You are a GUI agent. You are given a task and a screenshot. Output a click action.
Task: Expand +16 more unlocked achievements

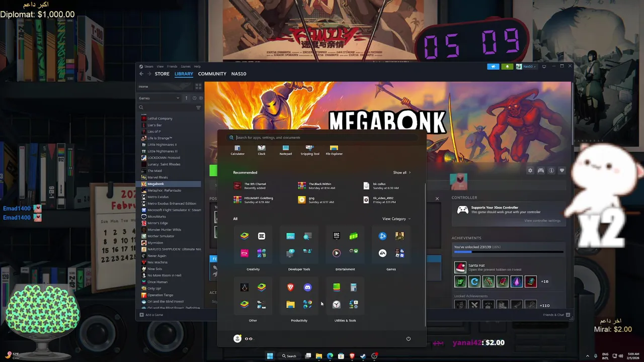544,282
